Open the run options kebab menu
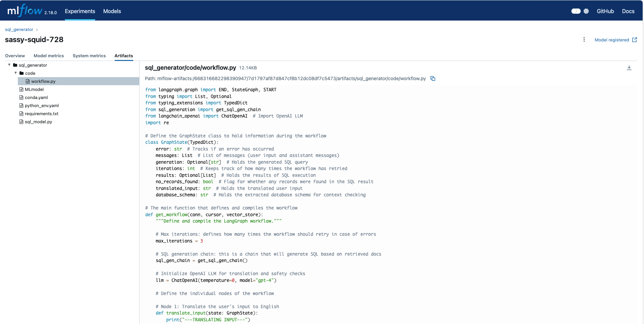644x324 pixels. tap(584, 39)
